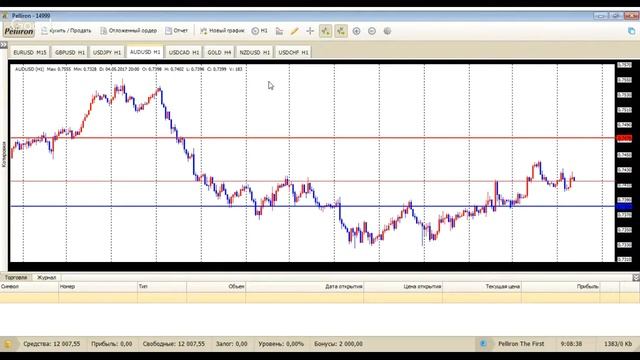Screen dimensions: 640x360
Task: Close the bottom trading panel
Action: pos(636,278)
